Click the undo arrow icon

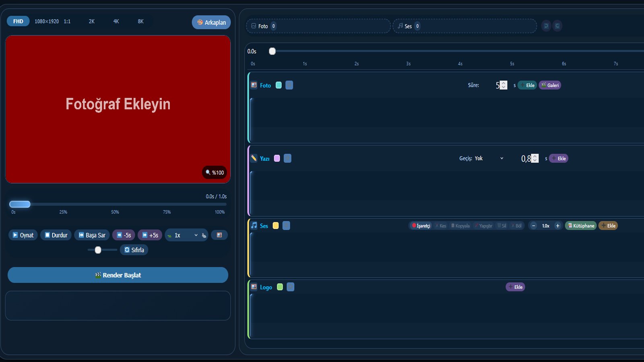coord(546,26)
